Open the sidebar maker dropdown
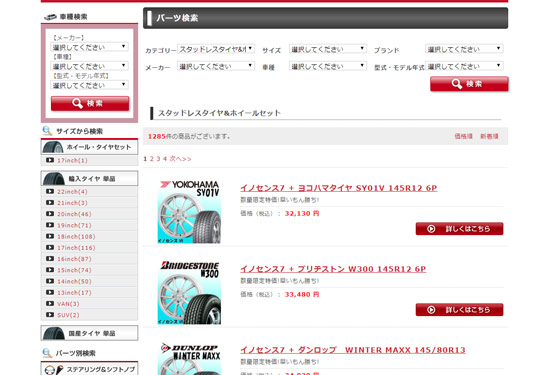 pos(89,47)
